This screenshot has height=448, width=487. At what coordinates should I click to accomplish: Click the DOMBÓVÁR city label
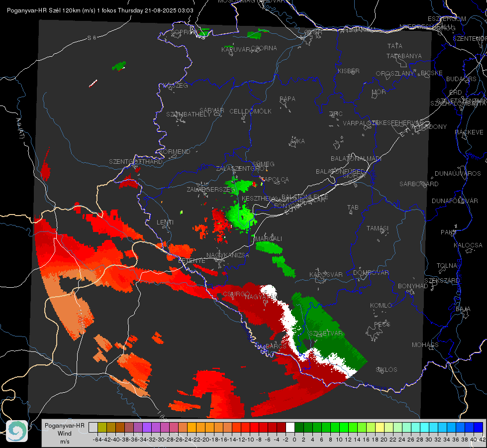pos(371,272)
